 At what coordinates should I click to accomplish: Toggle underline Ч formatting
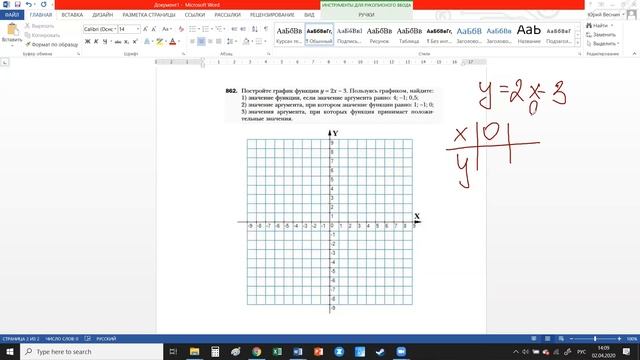click(x=105, y=41)
